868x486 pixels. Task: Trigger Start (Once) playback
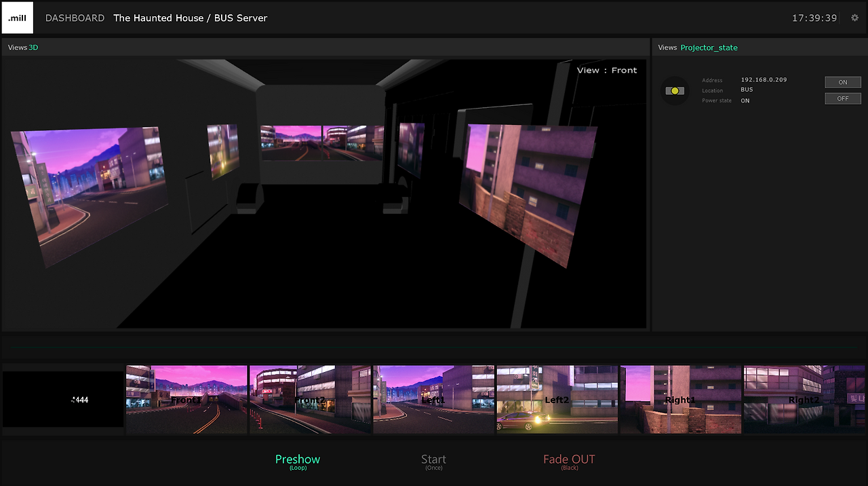[433, 462]
